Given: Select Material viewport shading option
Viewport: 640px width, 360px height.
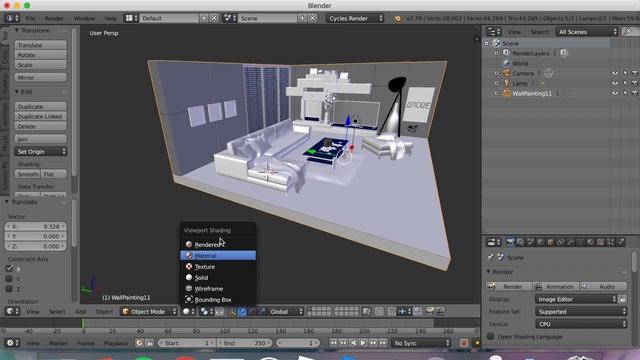Looking at the screenshot, I should coord(218,256).
